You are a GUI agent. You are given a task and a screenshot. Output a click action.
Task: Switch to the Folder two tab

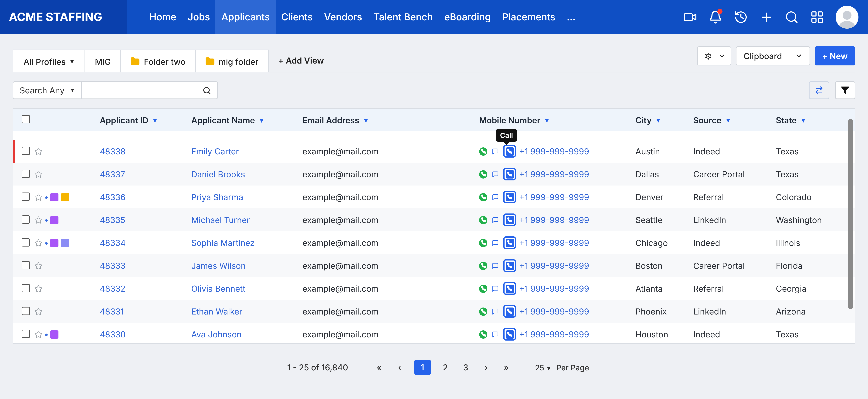point(158,62)
